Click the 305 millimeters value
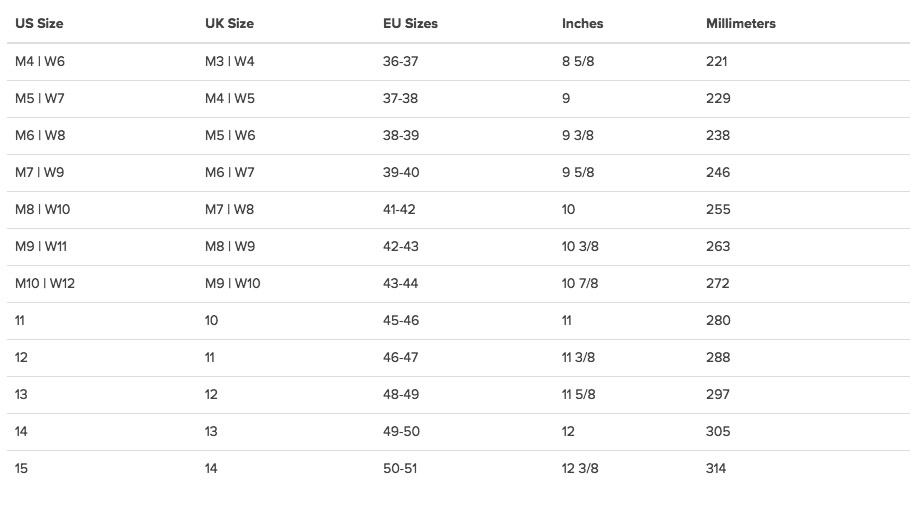This screenshot has width=910, height=516. pyautogui.click(x=718, y=431)
